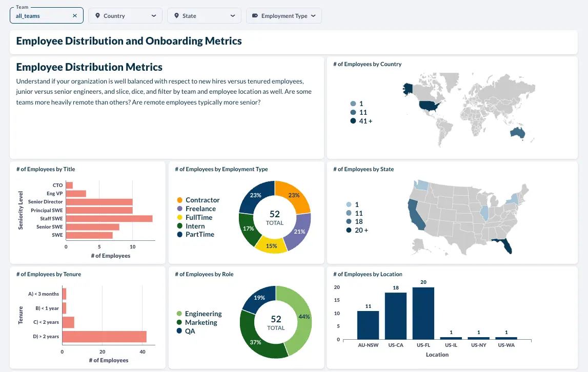Expand the Country dropdown chevron

tap(154, 16)
